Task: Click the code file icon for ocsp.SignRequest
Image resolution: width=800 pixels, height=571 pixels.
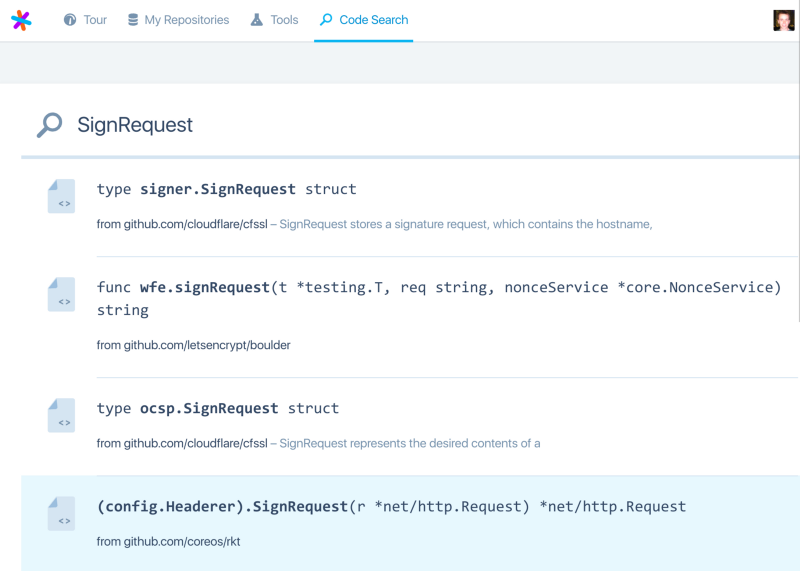Action: [61, 415]
